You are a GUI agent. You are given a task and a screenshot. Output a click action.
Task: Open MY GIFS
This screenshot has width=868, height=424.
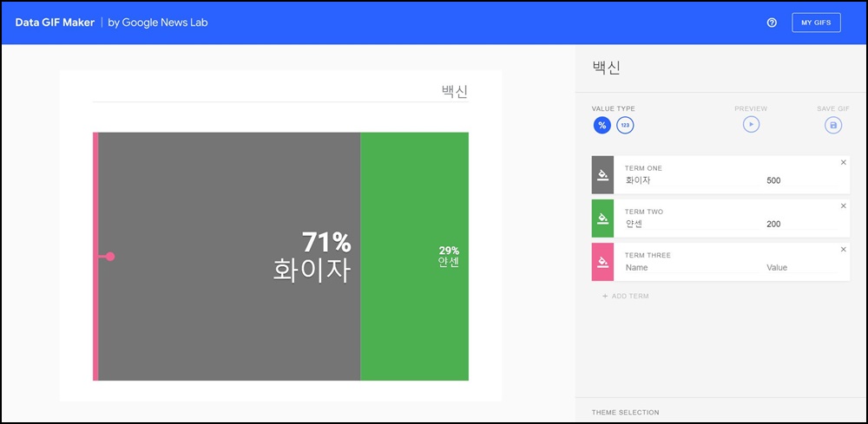[x=816, y=23]
